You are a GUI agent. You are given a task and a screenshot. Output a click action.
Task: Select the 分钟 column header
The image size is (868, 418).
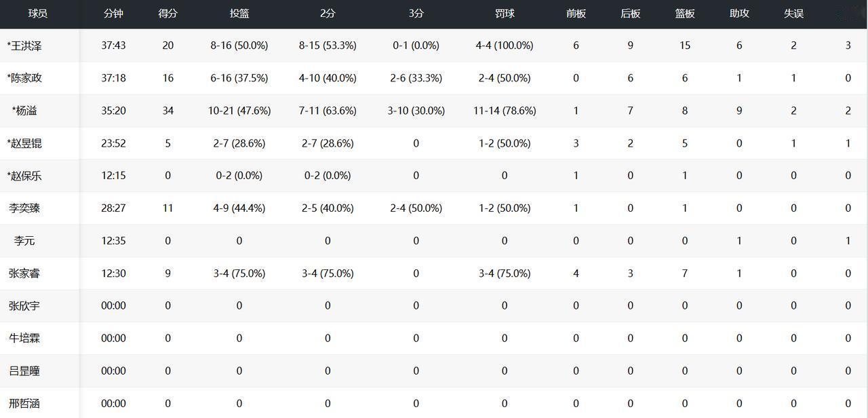(x=113, y=14)
